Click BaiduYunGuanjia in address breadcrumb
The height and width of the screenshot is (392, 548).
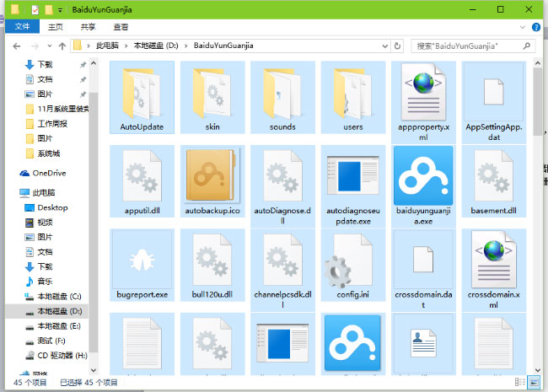(x=223, y=46)
